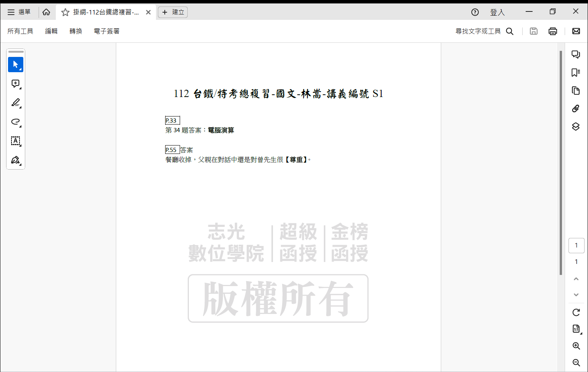The image size is (588, 372).
Task: Pick the freehand draw loop tool
Action: pos(16,122)
